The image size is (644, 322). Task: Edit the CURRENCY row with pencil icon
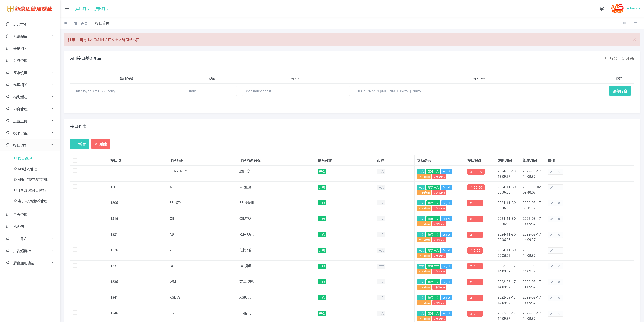coord(551,172)
